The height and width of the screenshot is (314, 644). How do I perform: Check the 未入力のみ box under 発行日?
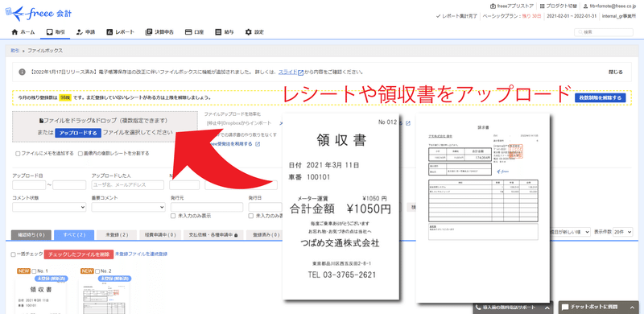(x=251, y=216)
